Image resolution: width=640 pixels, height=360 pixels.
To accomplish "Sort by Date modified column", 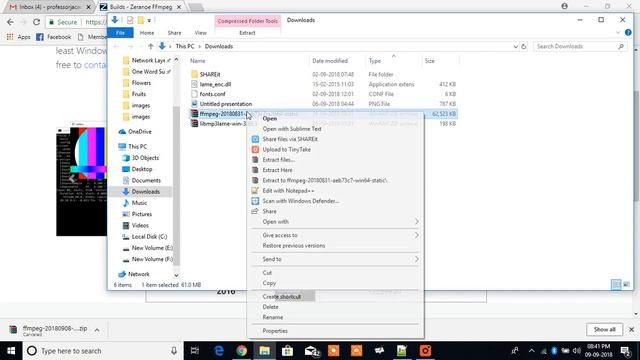I will pyautogui.click(x=330, y=61).
